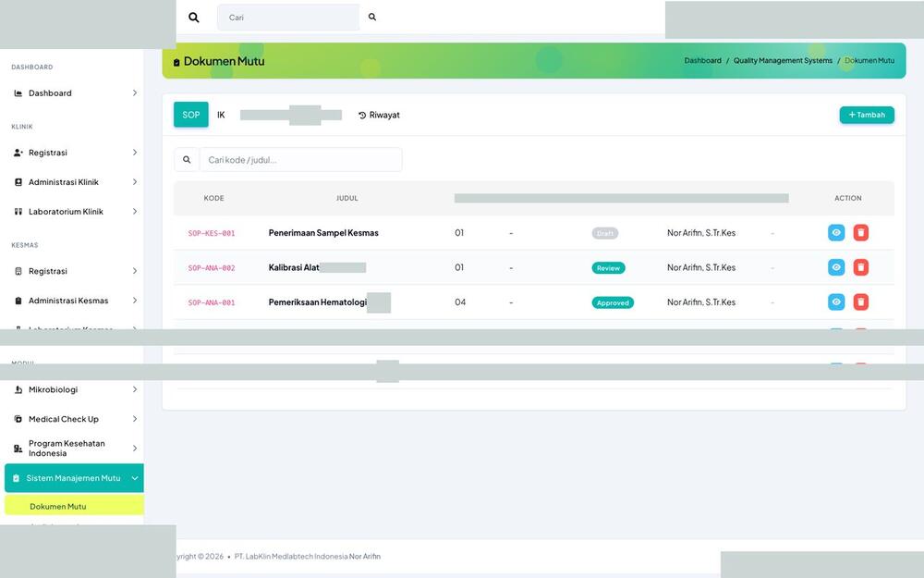Screen dimensions: 924x578
Task: View SOP-KES-001 with eye icon
Action: (x=836, y=233)
